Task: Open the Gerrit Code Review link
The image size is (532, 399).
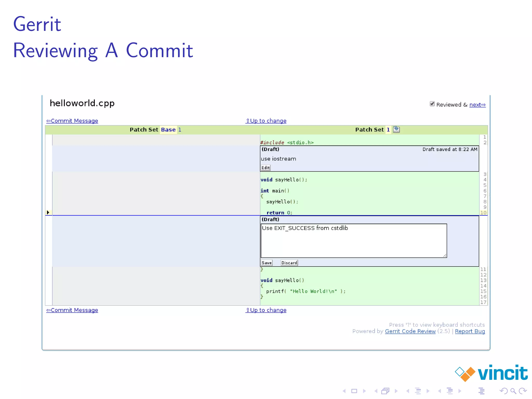Action: tap(410, 331)
